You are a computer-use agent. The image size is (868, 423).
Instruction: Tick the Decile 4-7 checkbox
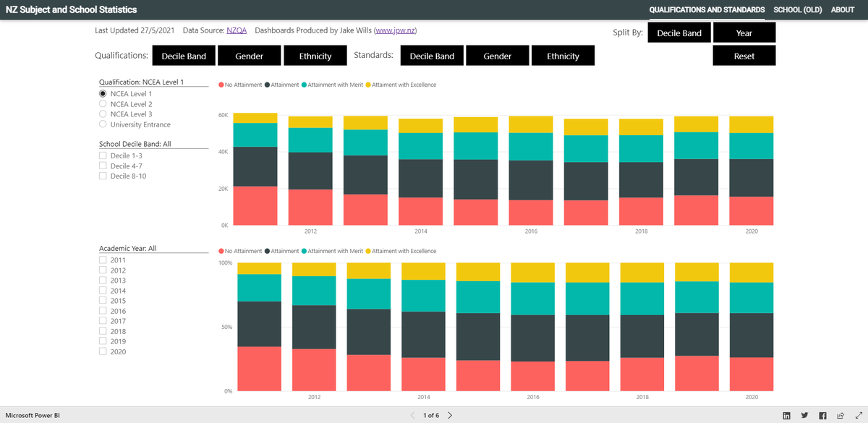(x=103, y=166)
